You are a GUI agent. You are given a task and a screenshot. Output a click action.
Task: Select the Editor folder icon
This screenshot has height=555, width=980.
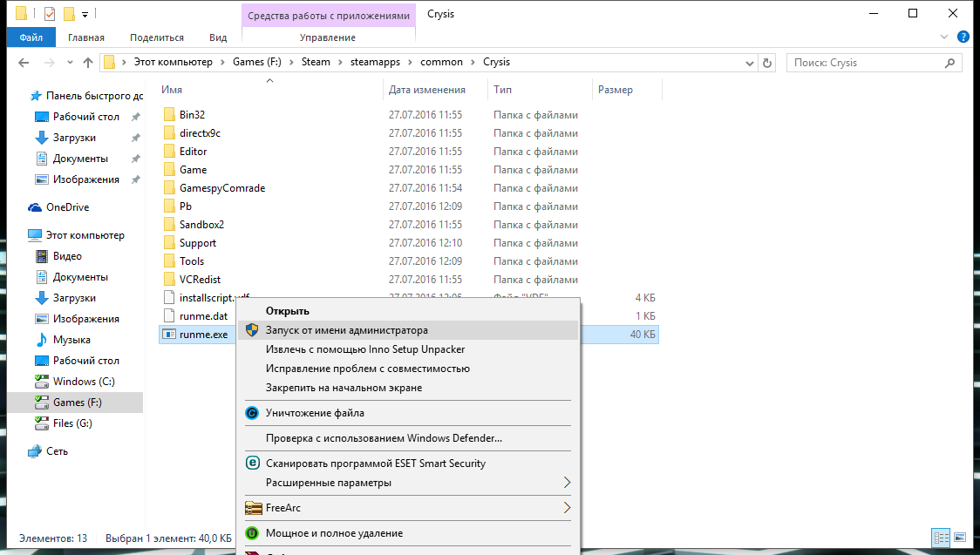(169, 151)
